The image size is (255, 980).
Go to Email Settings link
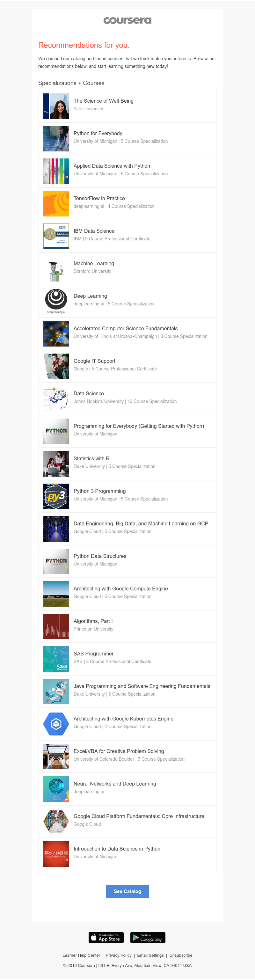point(150,955)
